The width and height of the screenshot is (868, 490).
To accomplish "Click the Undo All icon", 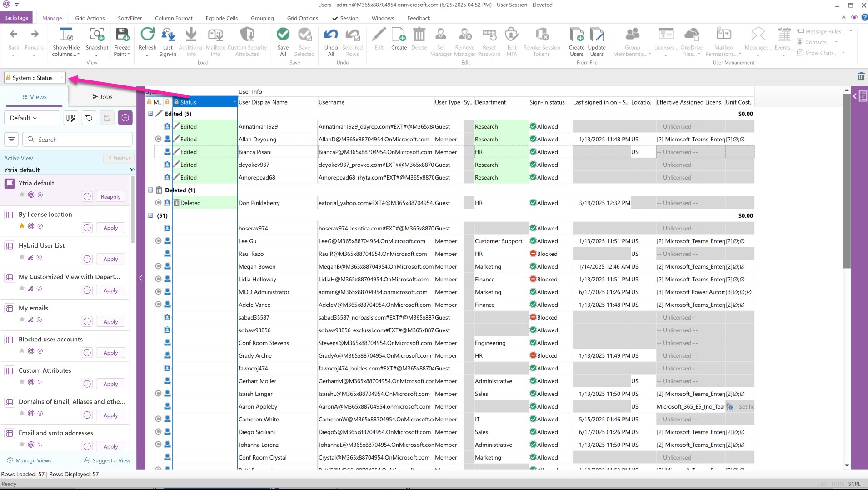I will [x=331, y=35].
